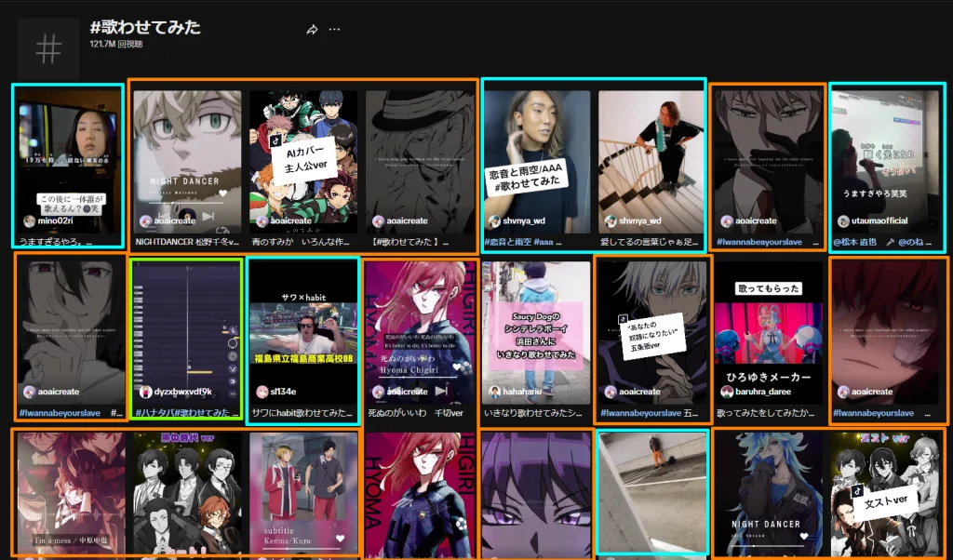Open the Saucy Dog シンデレラボーイ video
Screen dimensions: 953x560
[536, 333]
